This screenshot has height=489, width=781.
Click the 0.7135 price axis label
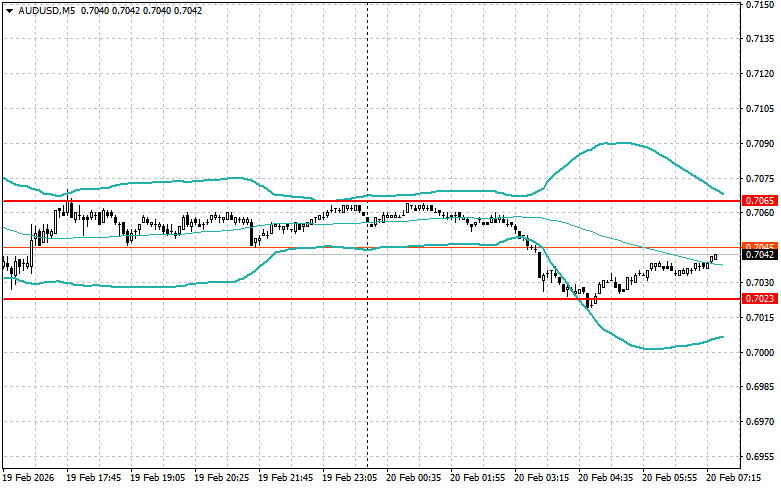760,38
